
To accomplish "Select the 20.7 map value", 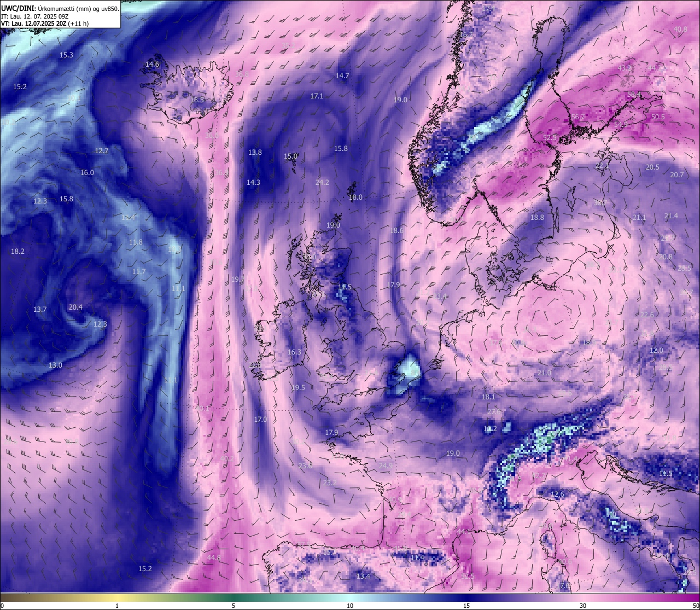I will tap(677, 175).
